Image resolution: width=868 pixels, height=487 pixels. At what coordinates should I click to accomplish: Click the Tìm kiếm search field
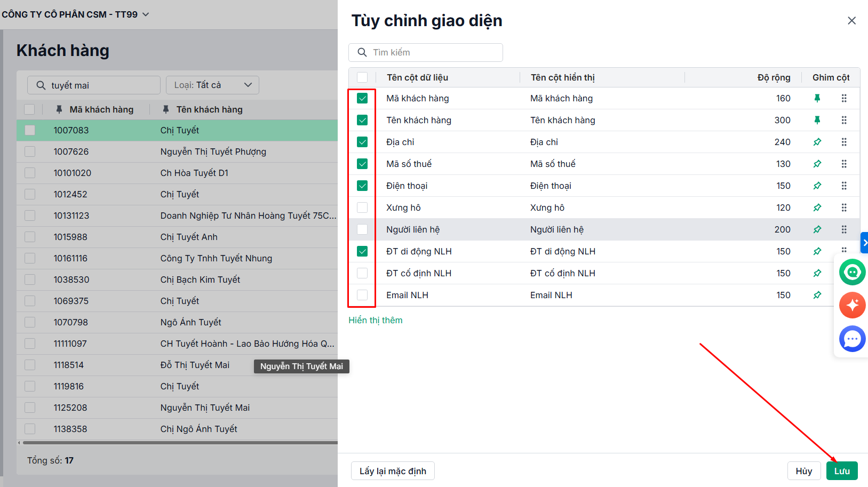point(432,52)
